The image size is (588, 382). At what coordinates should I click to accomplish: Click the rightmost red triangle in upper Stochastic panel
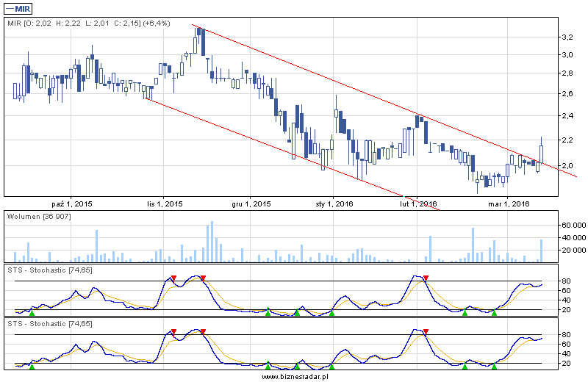click(426, 278)
